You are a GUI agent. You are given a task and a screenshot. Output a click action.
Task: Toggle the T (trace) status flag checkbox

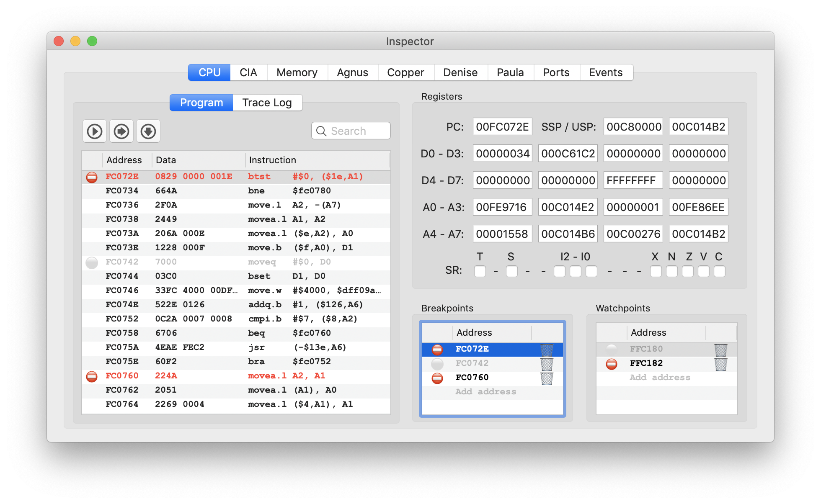(480, 271)
